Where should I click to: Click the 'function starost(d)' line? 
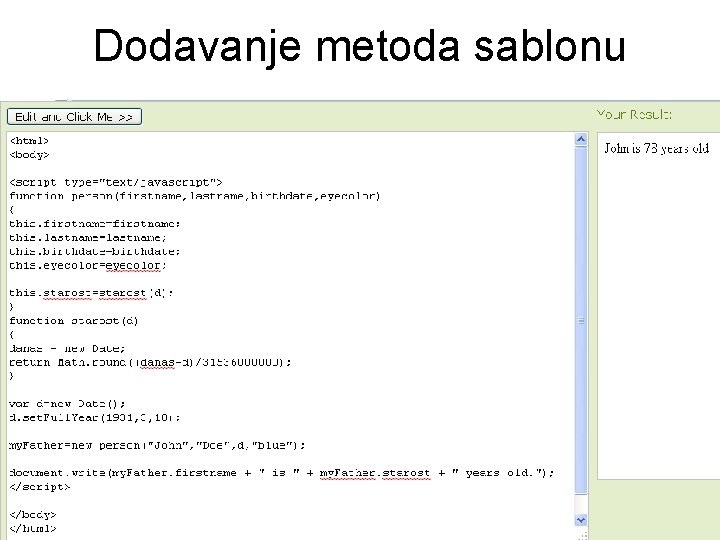coord(73,321)
